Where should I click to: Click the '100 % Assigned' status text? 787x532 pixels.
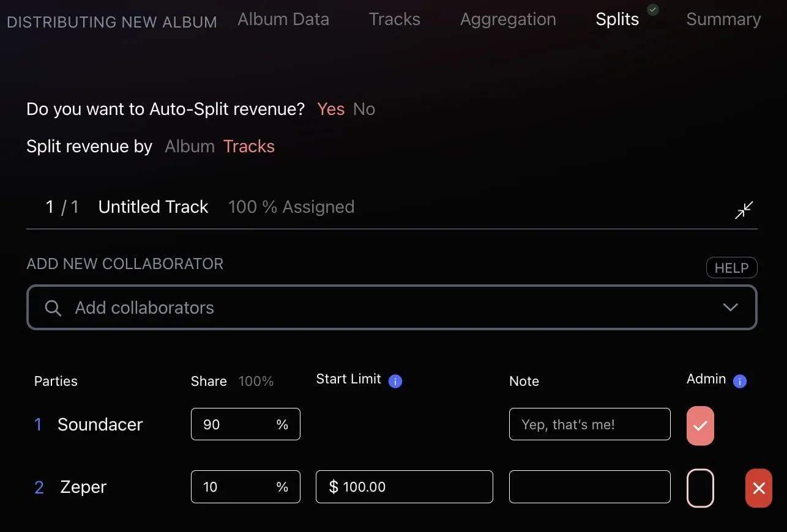coord(291,207)
